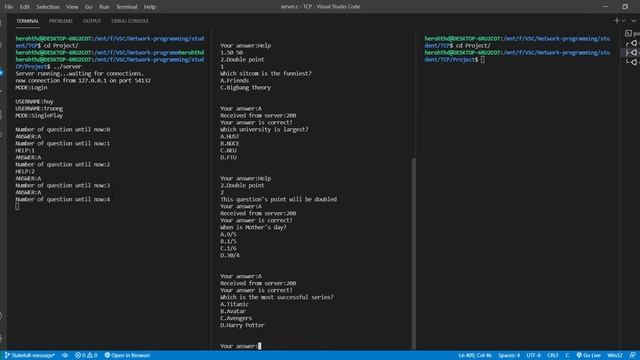
Task: Click the text When is Mother's day?
Action: [253, 227]
